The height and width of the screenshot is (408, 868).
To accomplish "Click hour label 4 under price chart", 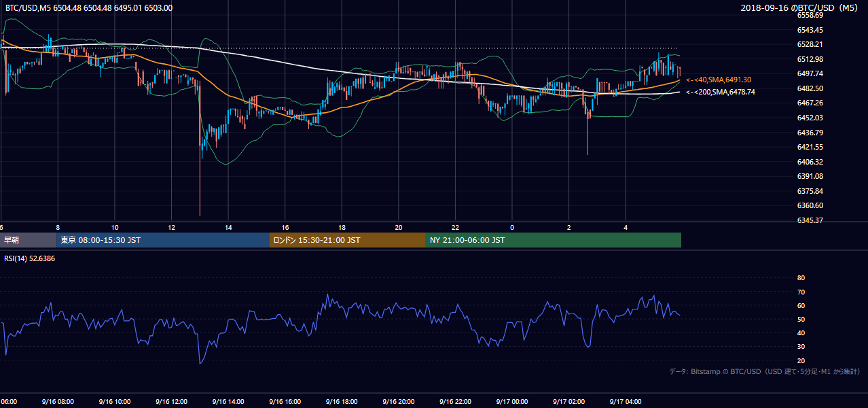I will [626, 227].
